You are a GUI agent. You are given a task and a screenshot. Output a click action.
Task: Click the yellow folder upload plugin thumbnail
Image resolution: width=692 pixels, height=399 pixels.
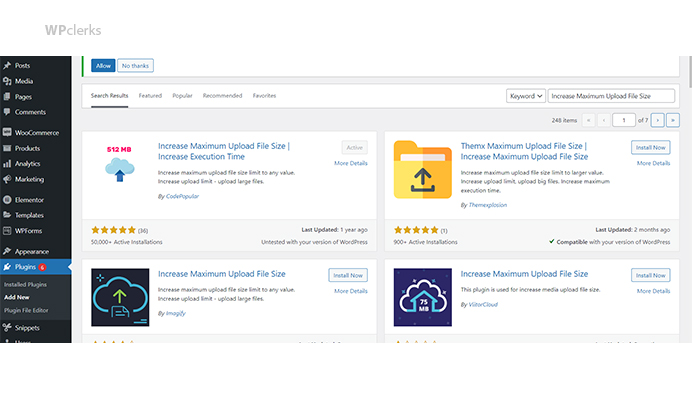pos(422,169)
